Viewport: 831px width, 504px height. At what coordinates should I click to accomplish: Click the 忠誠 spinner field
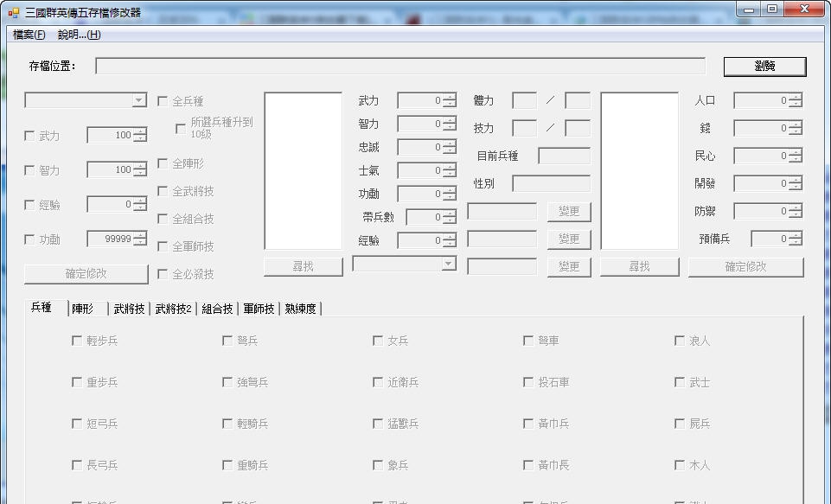click(x=426, y=147)
